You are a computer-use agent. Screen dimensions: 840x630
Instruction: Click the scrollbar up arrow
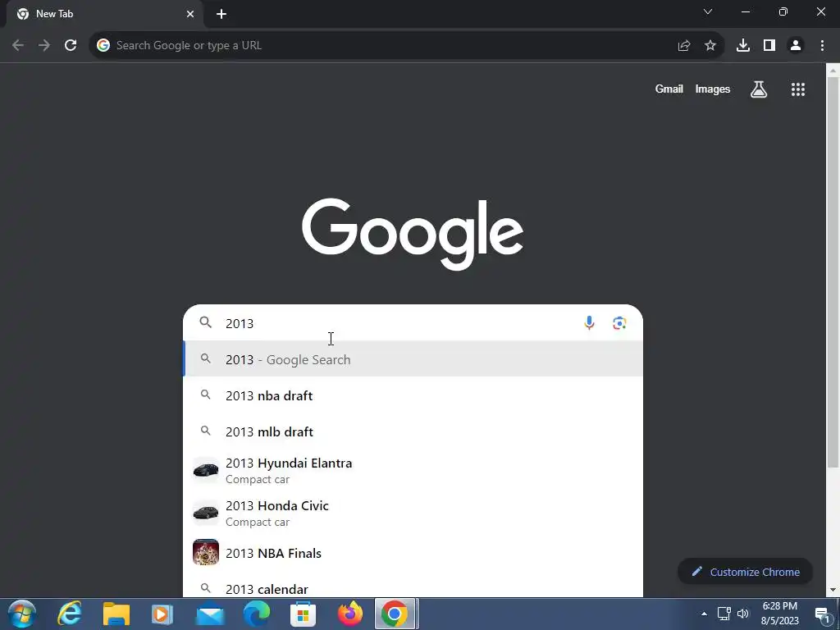click(x=833, y=70)
